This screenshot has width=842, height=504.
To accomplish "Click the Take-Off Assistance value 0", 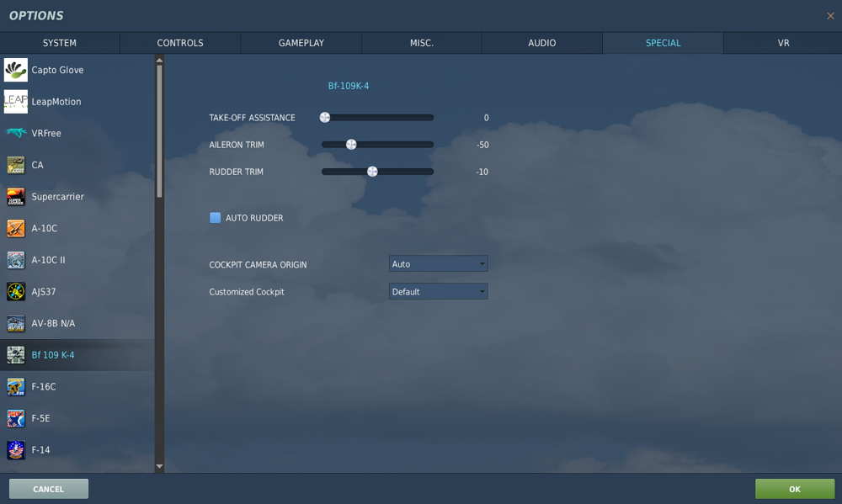I will 486,118.
